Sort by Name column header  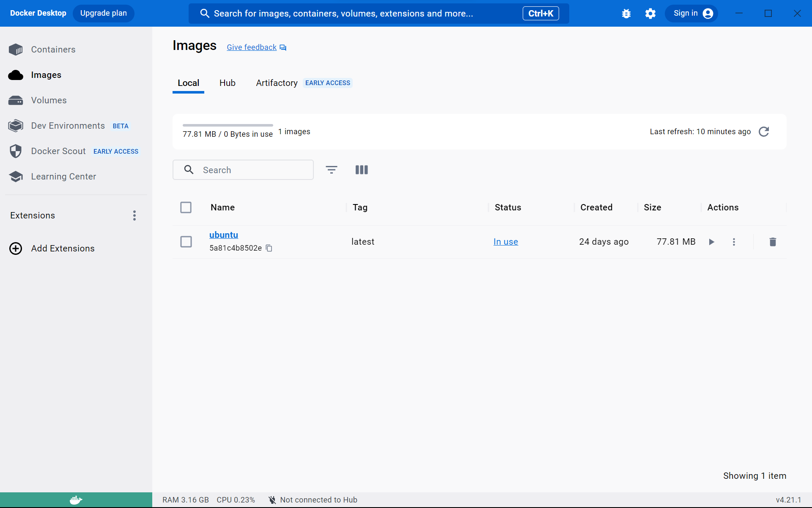223,207
